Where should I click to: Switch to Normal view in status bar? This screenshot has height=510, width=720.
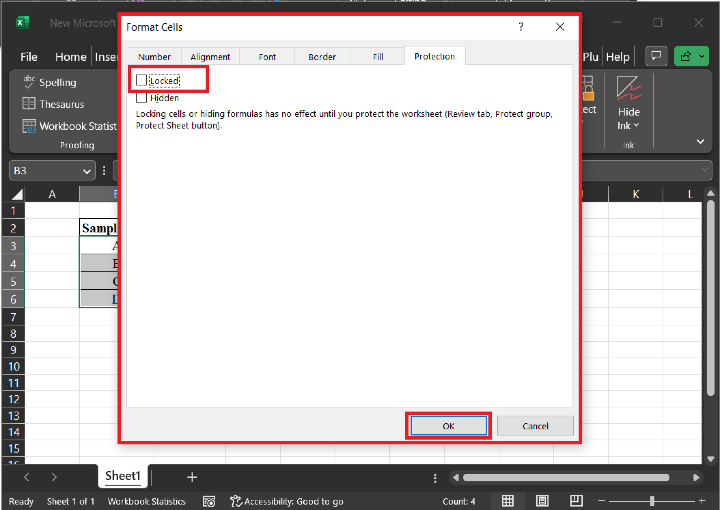pyautogui.click(x=508, y=501)
